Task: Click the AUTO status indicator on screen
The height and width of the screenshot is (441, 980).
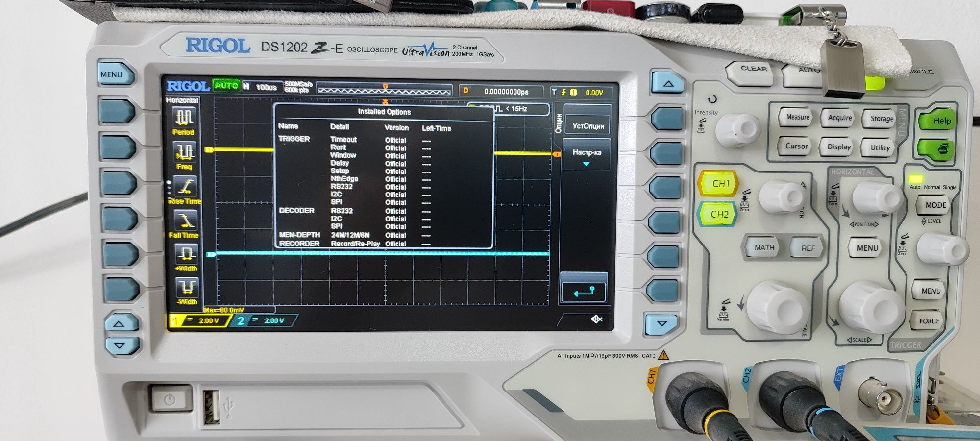Action: coord(226,85)
